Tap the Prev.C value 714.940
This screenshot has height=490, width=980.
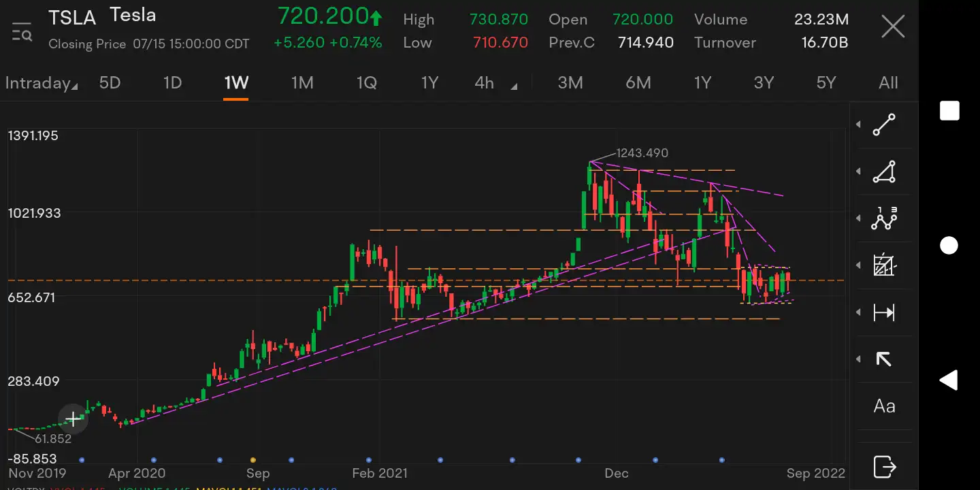tap(646, 43)
